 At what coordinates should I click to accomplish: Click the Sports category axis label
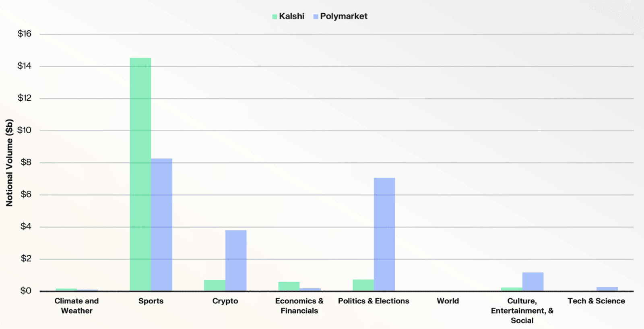click(151, 301)
